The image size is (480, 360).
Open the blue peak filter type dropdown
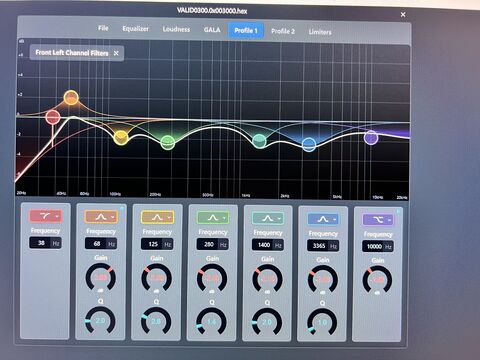click(x=323, y=219)
